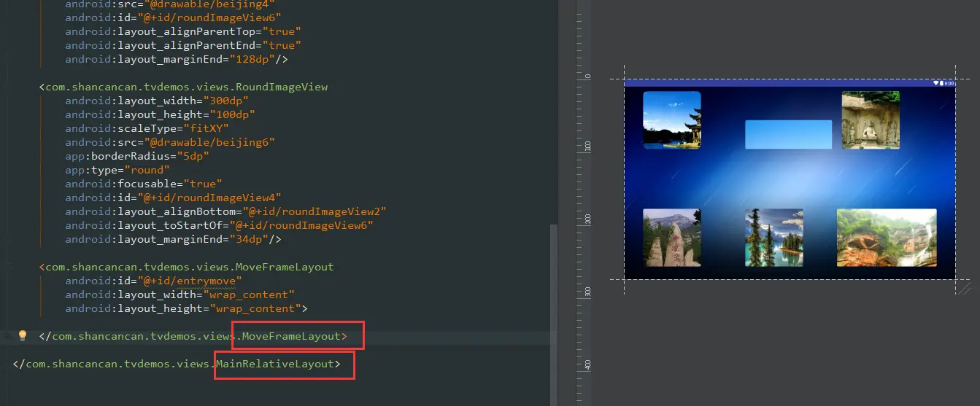
Task: Click the layout_marginEnd="34dp" line
Action: point(174,239)
